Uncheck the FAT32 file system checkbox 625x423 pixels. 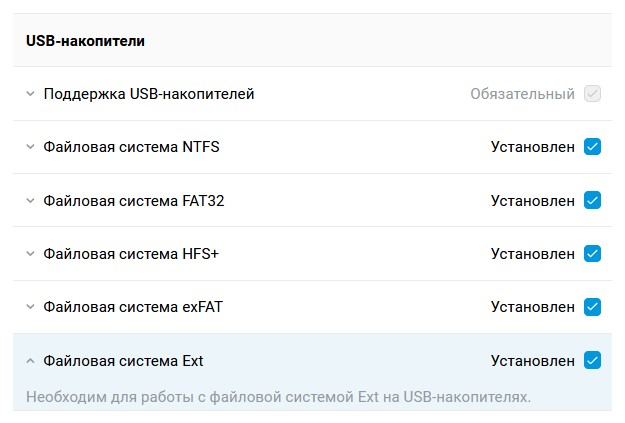pos(592,200)
